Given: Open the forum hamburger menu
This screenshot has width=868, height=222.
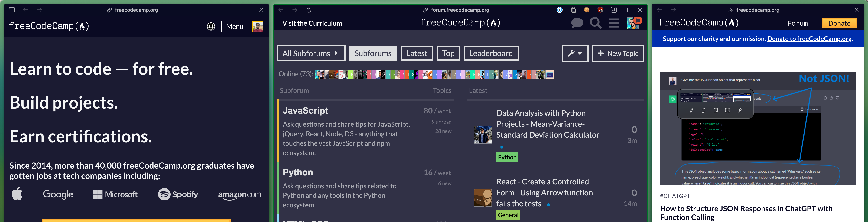Looking at the screenshot, I should (x=614, y=23).
